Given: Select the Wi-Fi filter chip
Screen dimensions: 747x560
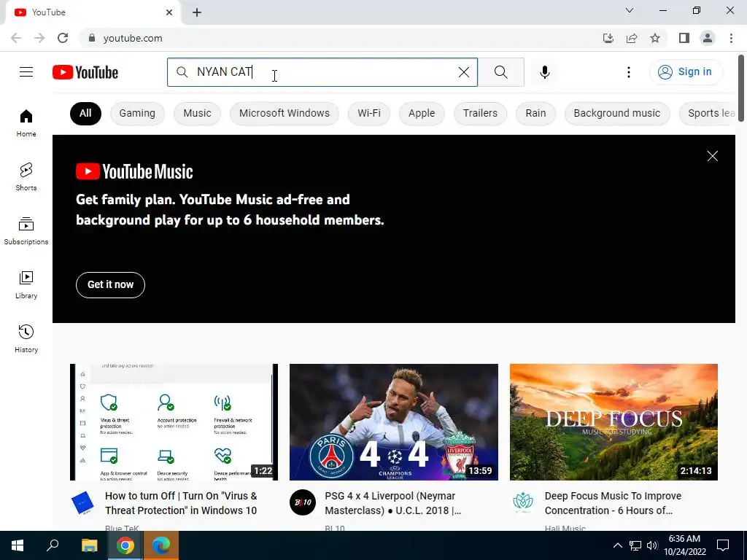Looking at the screenshot, I should tap(369, 113).
